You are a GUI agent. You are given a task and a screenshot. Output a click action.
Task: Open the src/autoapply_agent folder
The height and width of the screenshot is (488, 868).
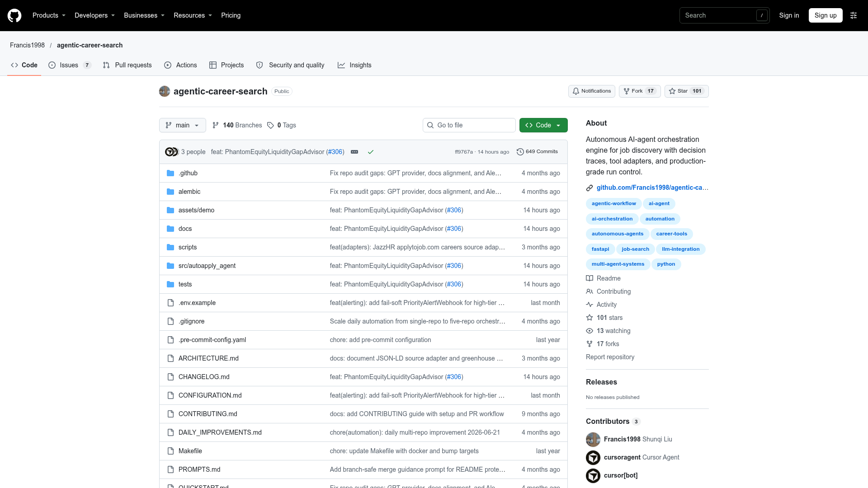pyautogui.click(x=207, y=266)
